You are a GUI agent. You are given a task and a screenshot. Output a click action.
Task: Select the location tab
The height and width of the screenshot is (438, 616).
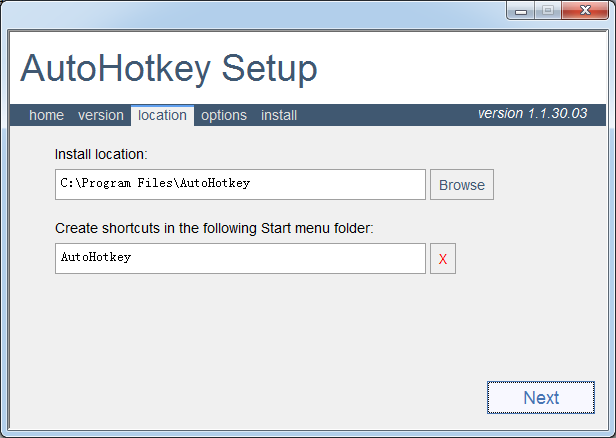click(x=162, y=115)
